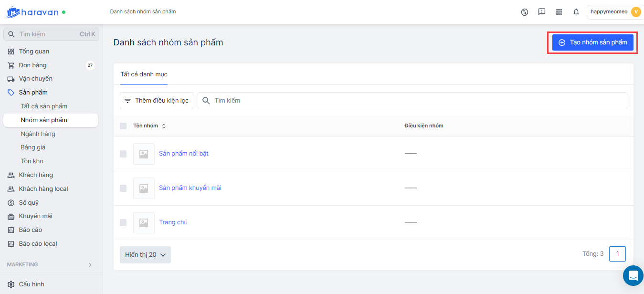This screenshot has width=644, height=294.
Task: Click the placeholder image of Sản phẩm nổi bật
Action: pos(144,154)
